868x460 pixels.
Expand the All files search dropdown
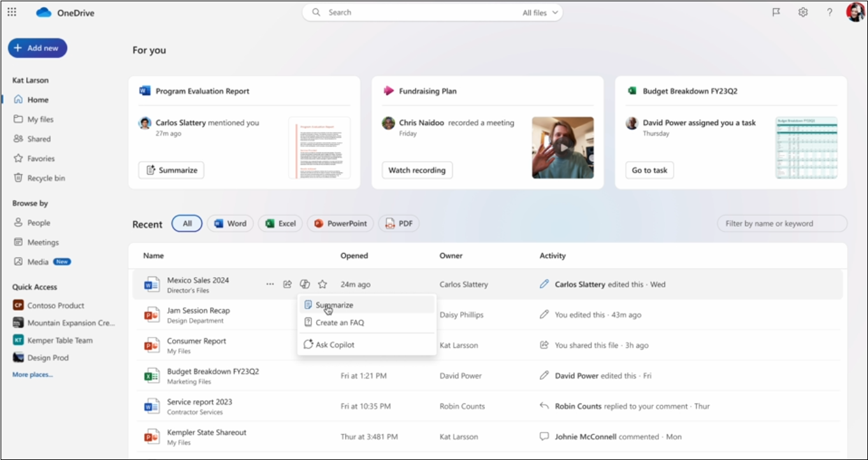click(x=540, y=13)
